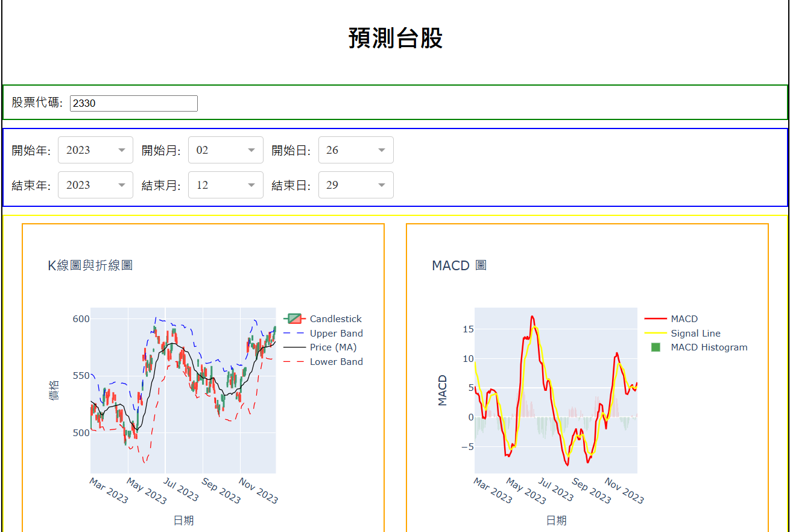
Task: Open the 開始日 dropdown showing 26
Action: 356,150
